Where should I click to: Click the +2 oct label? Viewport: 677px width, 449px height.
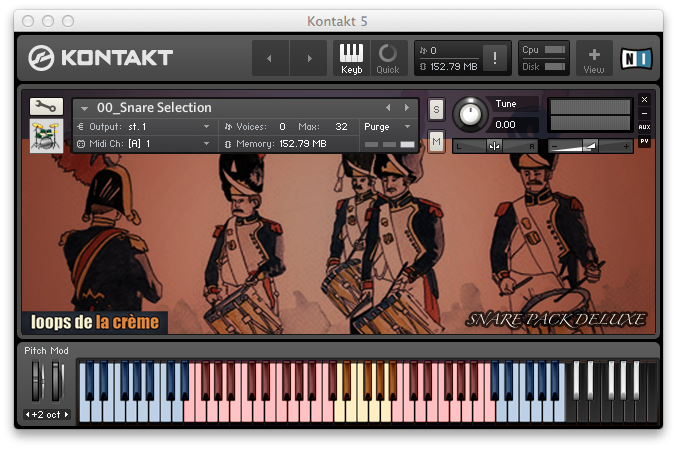[x=46, y=414]
